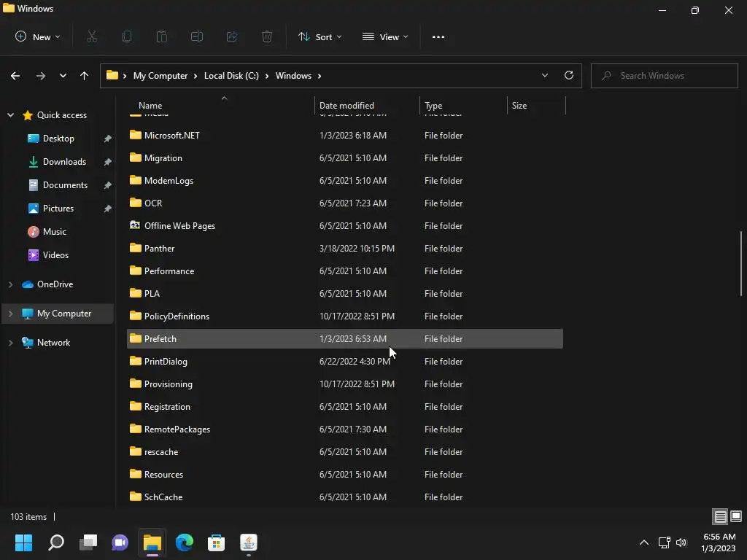Go up one folder level
This screenshot has height=560, width=747.
point(85,76)
